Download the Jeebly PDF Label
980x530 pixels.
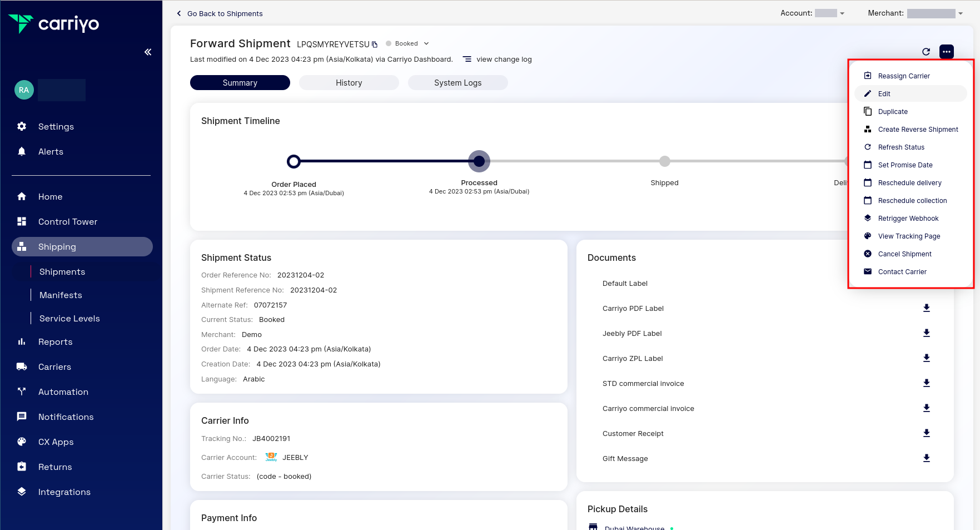click(927, 333)
